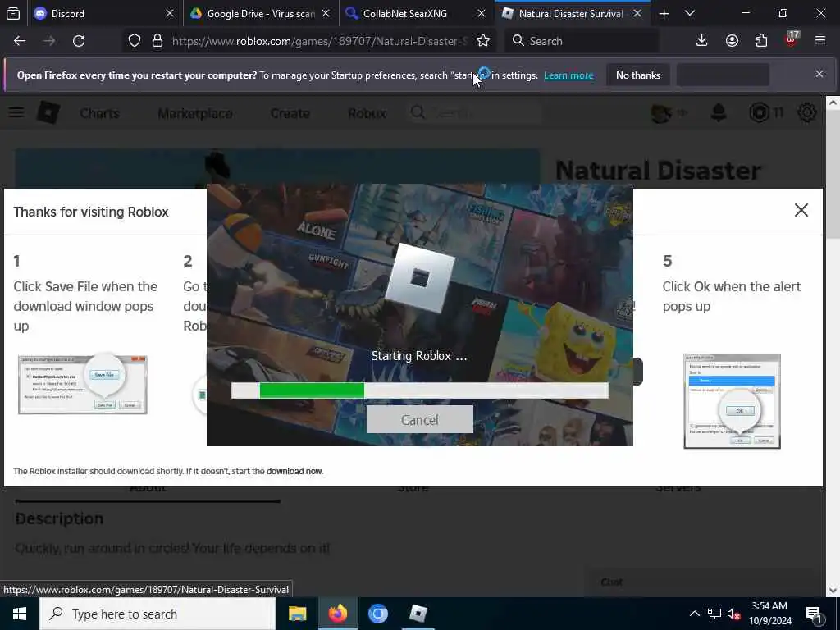Viewport: 840px width, 630px height.
Task: Expand the list all tabs chevron
Action: tap(690, 13)
